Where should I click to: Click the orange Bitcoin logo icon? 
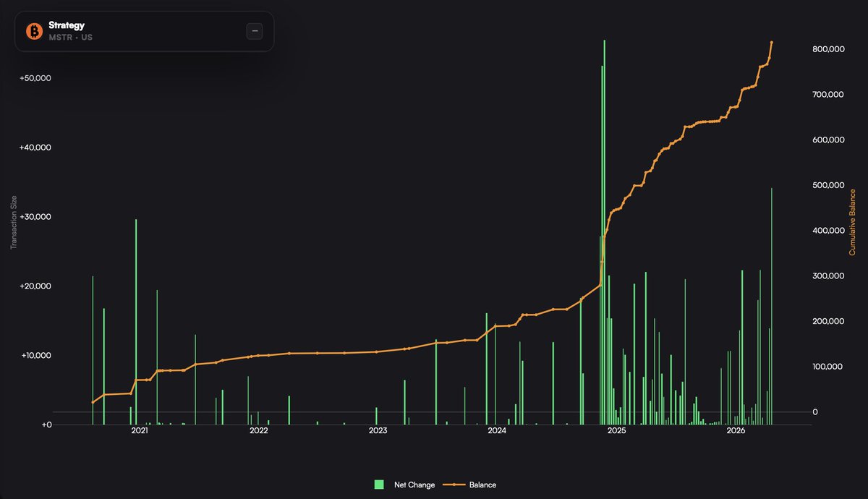coord(34,31)
